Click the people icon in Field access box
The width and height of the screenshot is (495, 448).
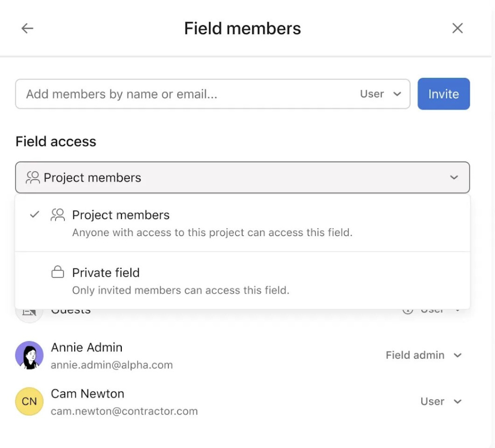(x=33, y=177)
